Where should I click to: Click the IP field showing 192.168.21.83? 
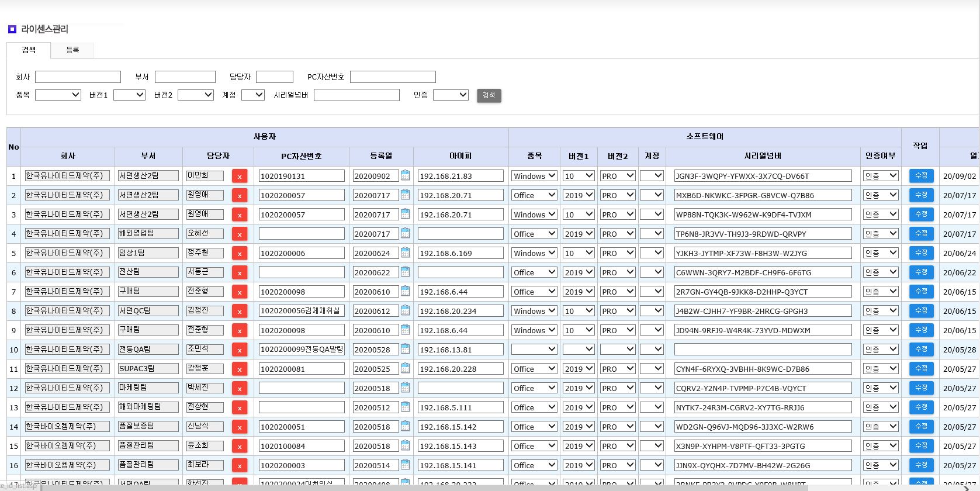click(x=460, y=176)
